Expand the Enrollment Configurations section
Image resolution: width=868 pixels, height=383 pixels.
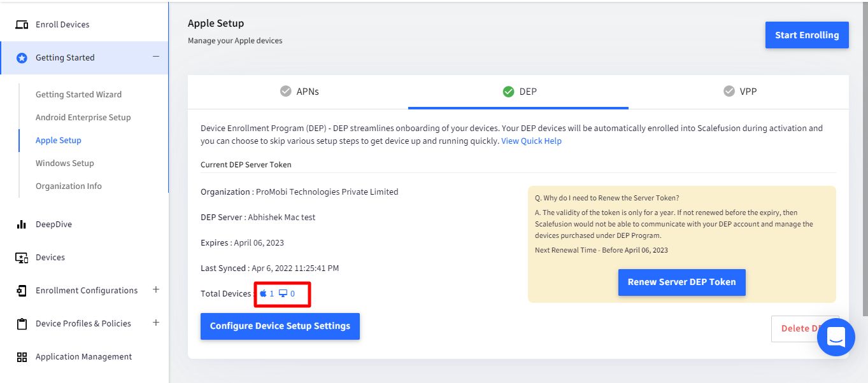pyautogui.click(x=156, y=289)
